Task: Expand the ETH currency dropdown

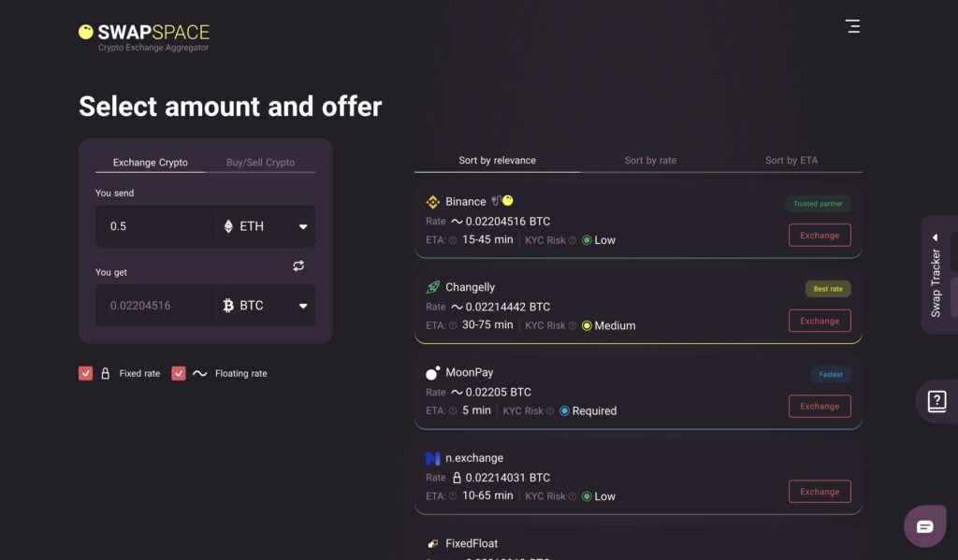Action: 303,226
